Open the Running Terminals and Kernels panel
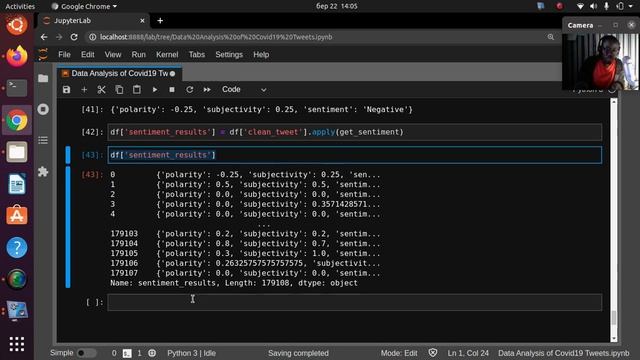Viewport: 640px width, 360px height. click(43, 109)
